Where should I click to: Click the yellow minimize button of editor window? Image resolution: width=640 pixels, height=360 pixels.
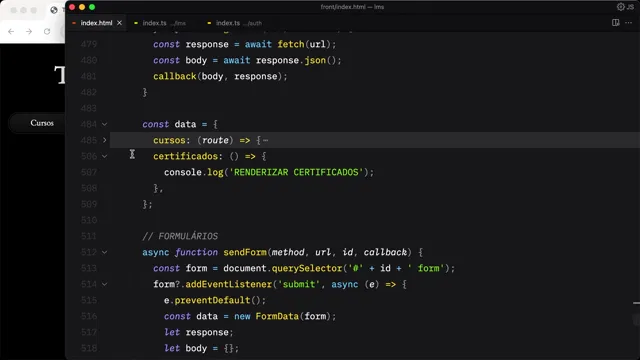(x=82, y=7)
